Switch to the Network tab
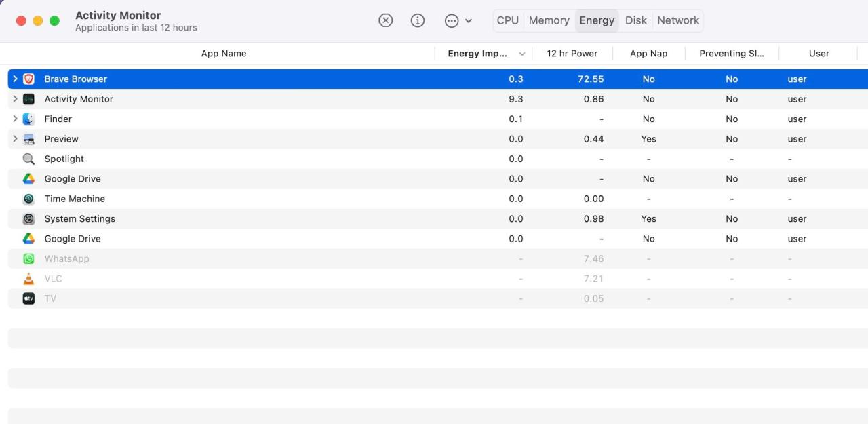This screenshot has width=868, height=424. 678,20
